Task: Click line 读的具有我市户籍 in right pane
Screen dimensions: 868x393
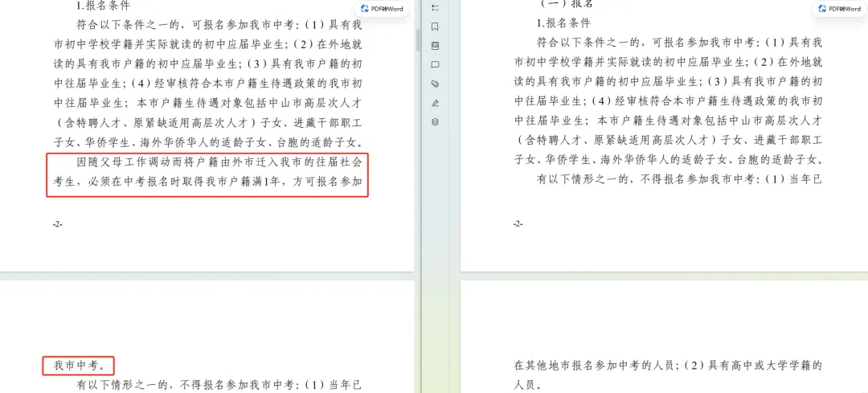Action: [668, 81]
